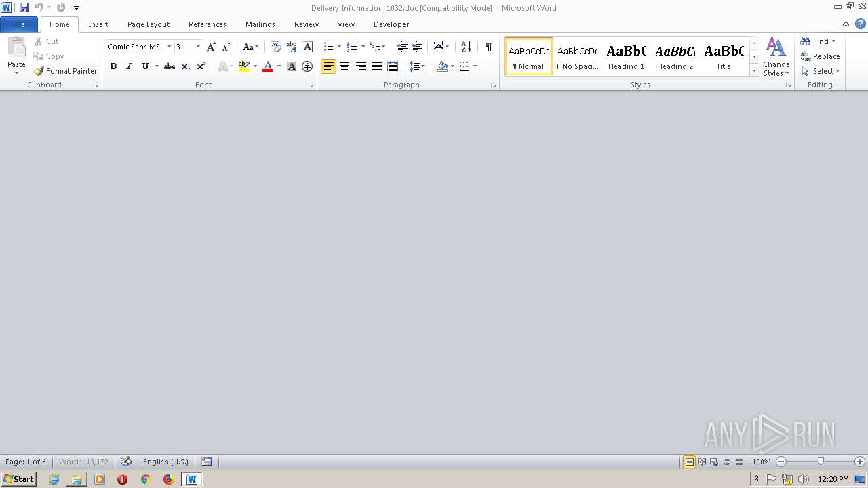Image resolution: width=868 pixels, height=488 pixels.
Task: Toggle Underline formatting
Action: click(145, 66)
